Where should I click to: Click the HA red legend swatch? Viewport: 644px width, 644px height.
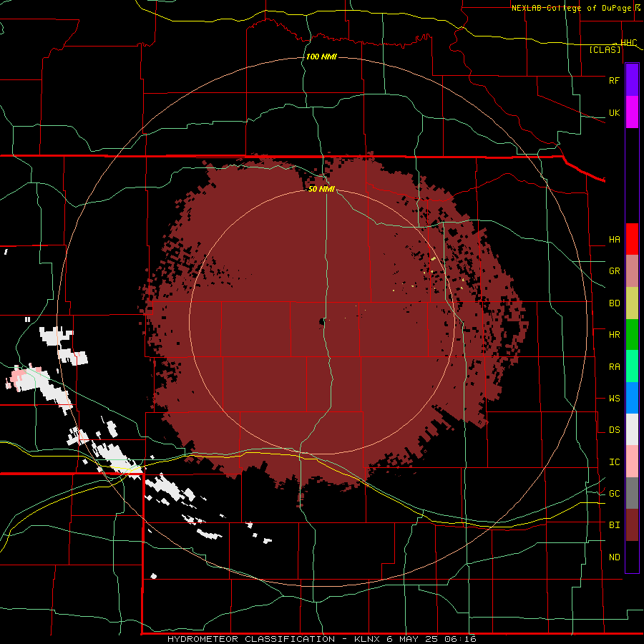632,239
